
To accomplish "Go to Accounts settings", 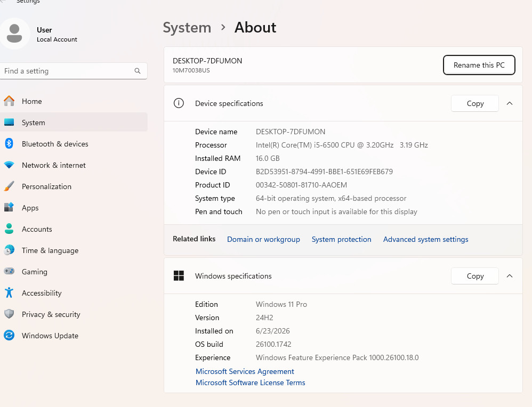I will [74, 229].
